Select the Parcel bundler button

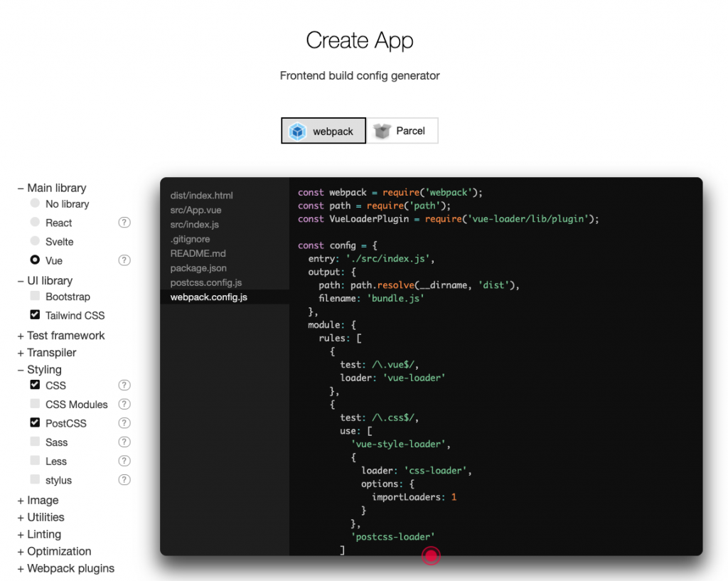click(x=402, y=131)
